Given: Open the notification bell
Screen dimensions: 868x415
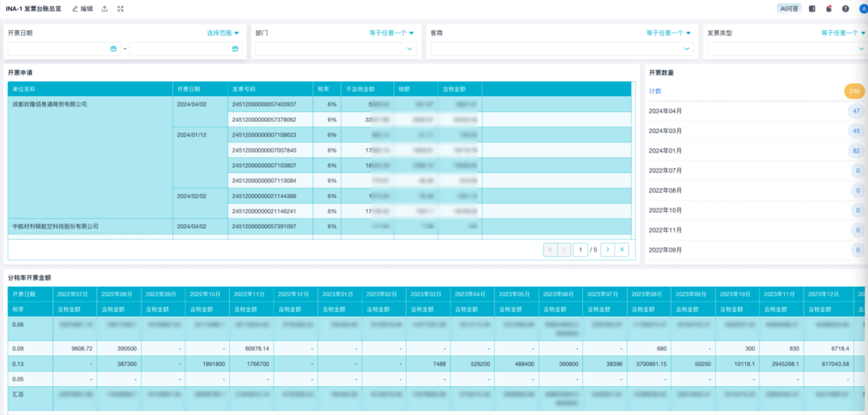Looking at the screenshot, I should pyautogui.click(x=829, y=9).
